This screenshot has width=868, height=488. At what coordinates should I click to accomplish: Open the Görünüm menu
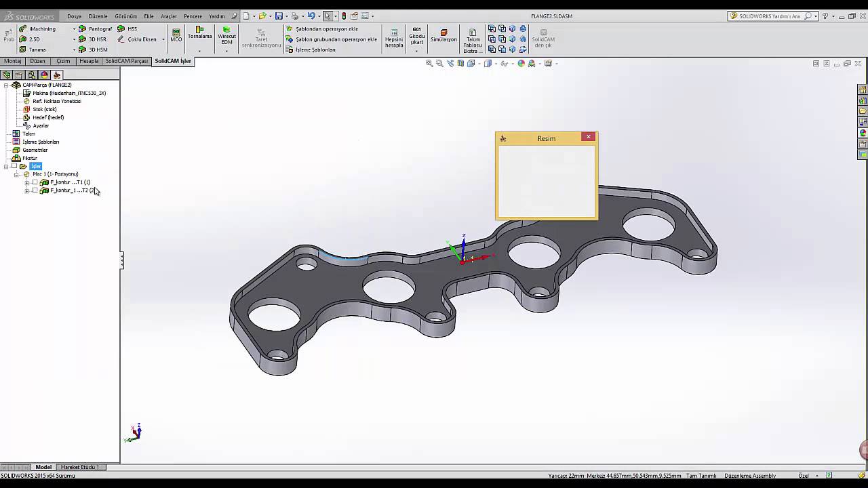pos(125,16)
